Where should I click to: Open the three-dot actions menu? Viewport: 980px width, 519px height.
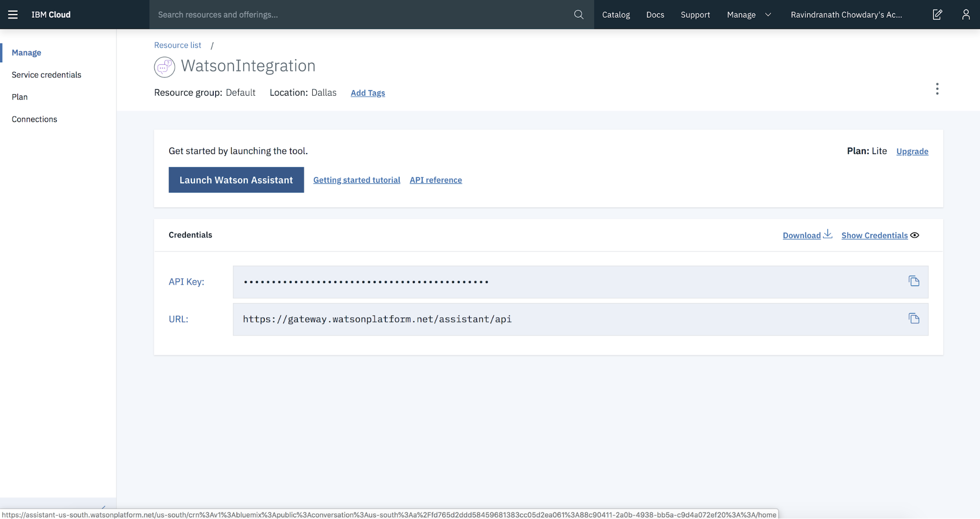[937, 89]
